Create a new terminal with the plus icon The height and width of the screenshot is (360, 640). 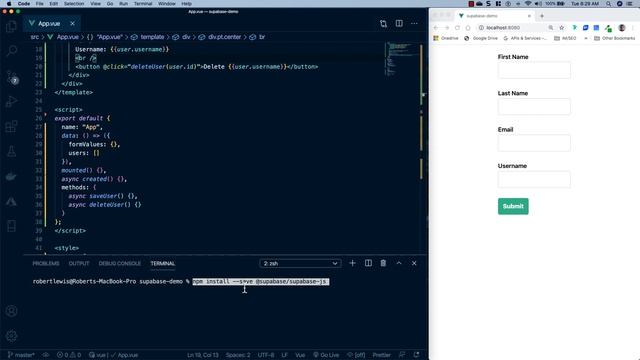[352, 263]
